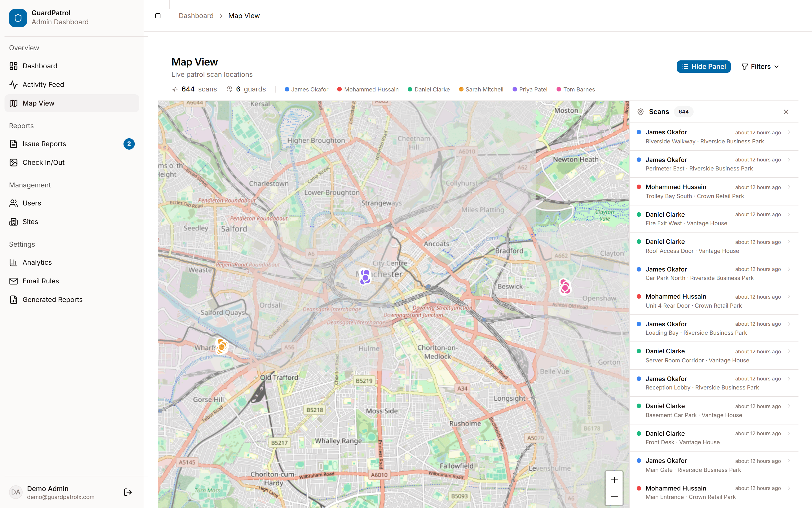Image resolution: width=812 pixels, height=508 pixels.
Task: Select the Reception Lobby scan entry
Action: click(x=714, y=383)
